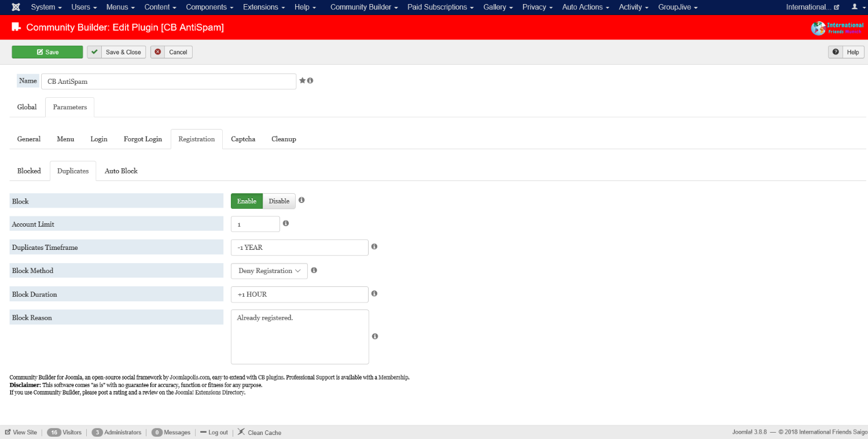The height and width of the screenshot is (439, 868).
Task: Open the Menus dropdown
Action: 120,7
